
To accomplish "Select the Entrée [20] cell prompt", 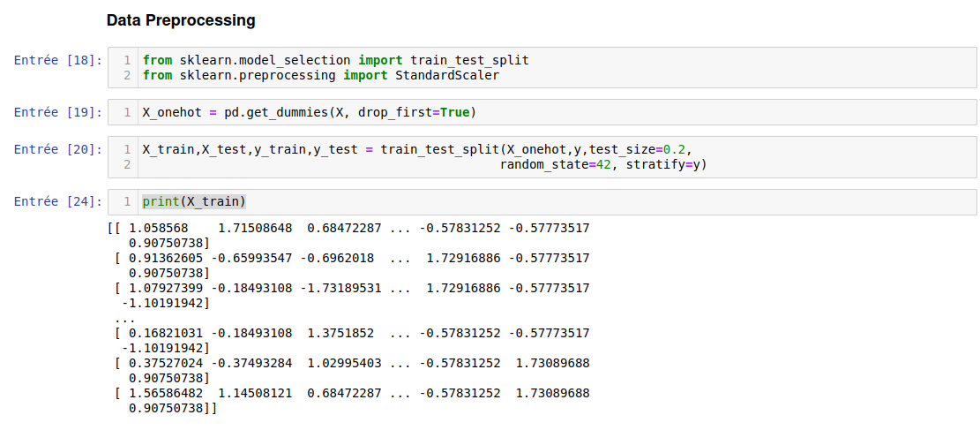I will (x=58, y=149).
